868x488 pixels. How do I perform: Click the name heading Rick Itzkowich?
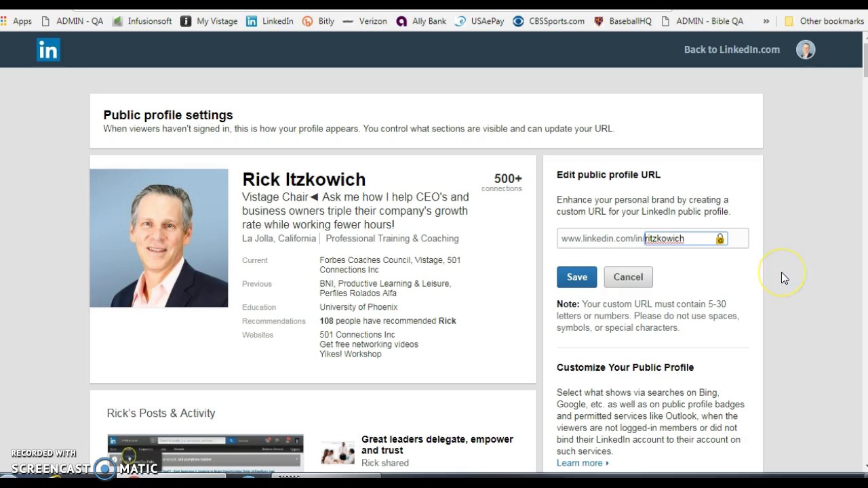tap(304, 180)
